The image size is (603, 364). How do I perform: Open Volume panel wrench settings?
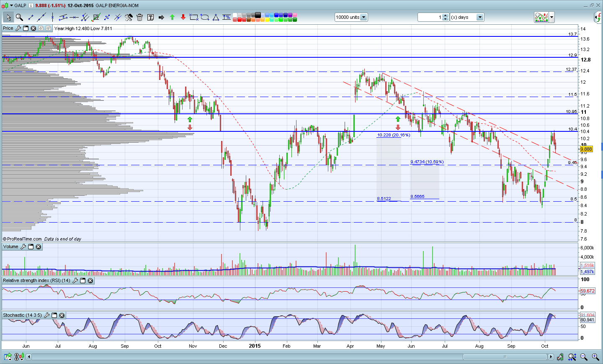pos(23,246)
